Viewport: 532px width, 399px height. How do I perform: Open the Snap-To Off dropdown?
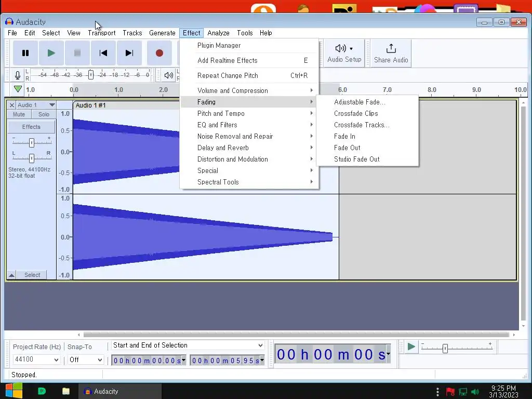tap(86, 360)
